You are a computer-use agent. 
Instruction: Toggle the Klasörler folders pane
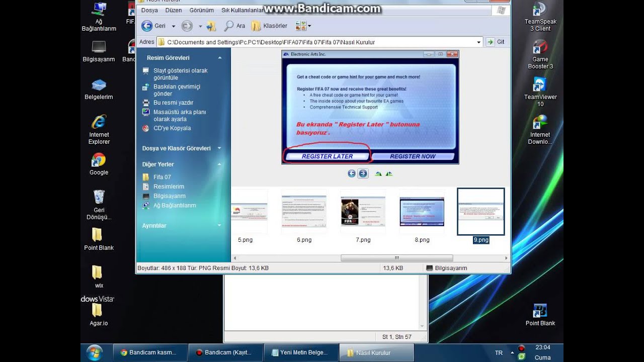click(x=269, y=26)
